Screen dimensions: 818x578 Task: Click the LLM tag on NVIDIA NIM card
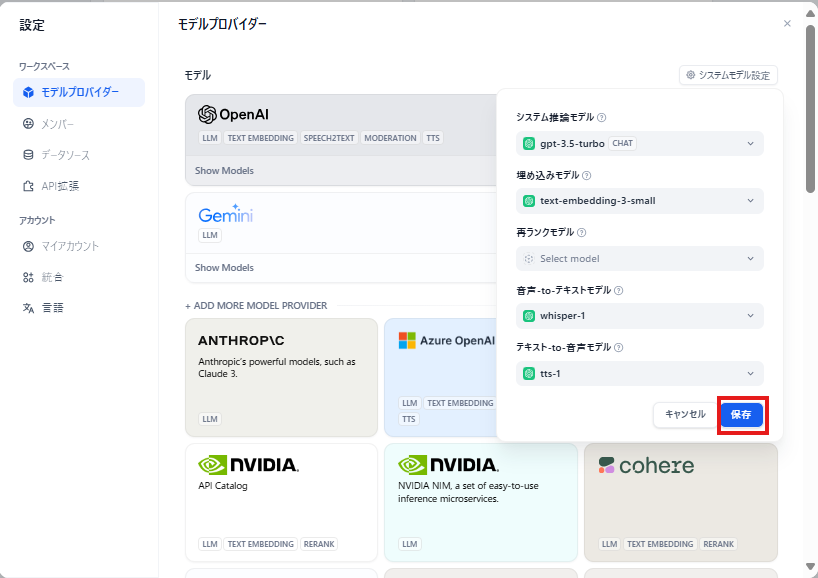pyautogui.click(x=410, y=544)
